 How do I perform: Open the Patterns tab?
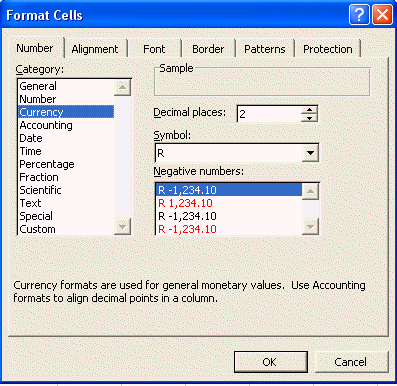click(x=265, y=49)
